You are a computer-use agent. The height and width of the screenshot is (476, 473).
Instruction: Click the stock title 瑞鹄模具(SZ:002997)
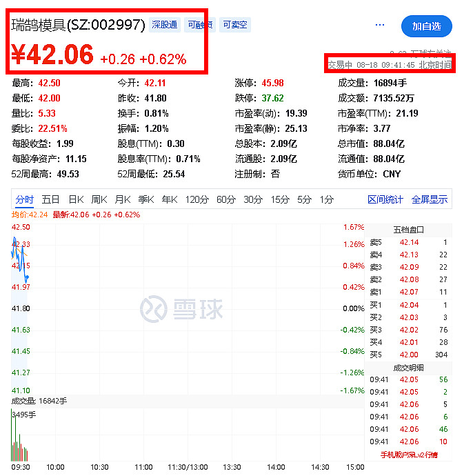pyautogui.click(x=78, y=25)
